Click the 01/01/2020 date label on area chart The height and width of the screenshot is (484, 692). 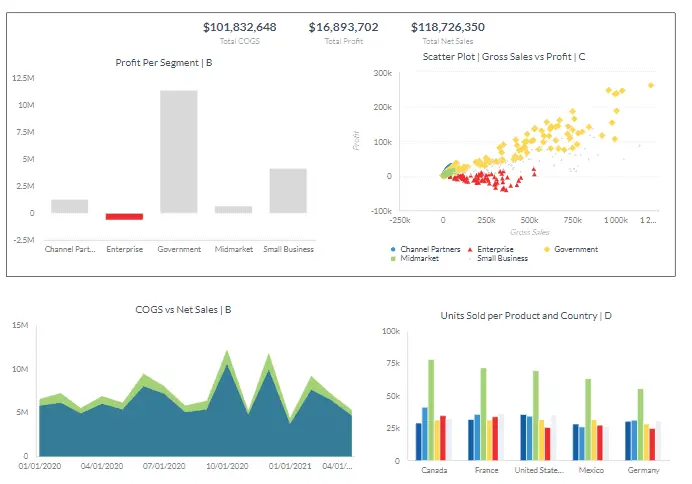pos(40,466)
